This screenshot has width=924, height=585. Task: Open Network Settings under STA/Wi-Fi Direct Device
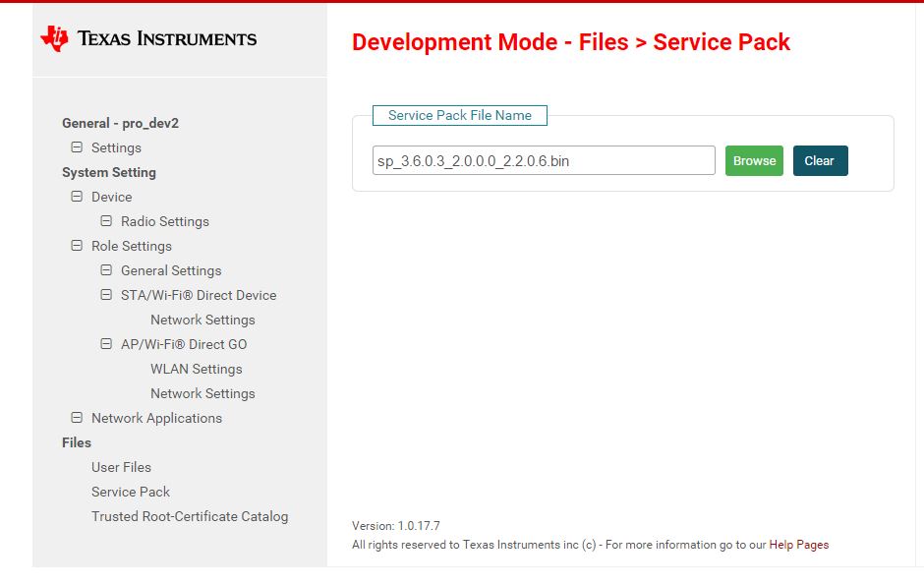202,320
